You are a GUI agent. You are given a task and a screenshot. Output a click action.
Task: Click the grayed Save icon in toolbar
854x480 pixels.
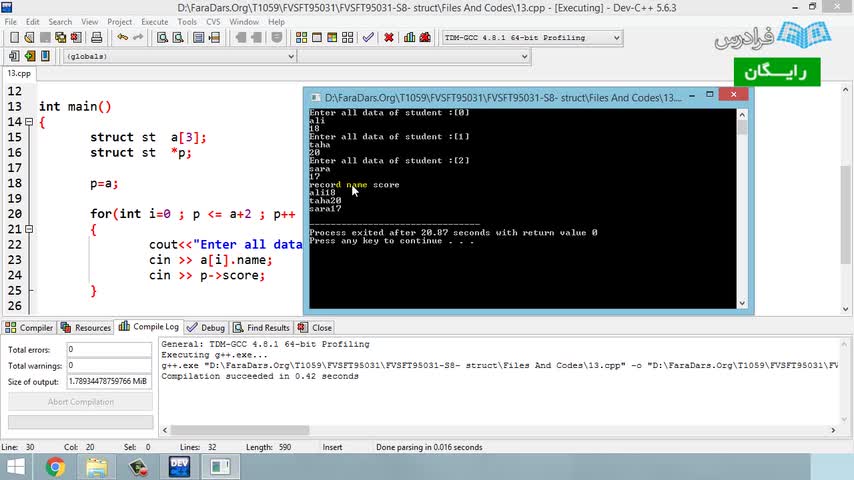[x=45, y=38]
